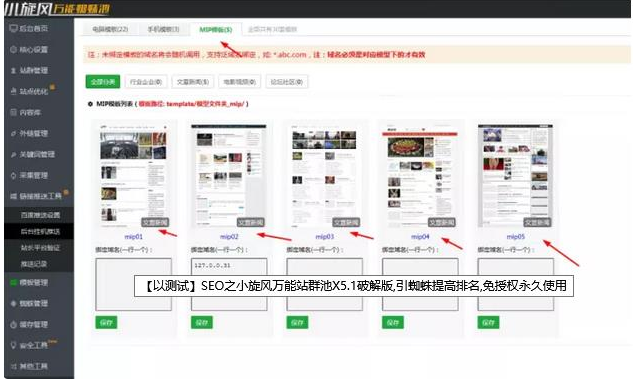Save the mip03 domain binding
Image resolution: width=633 pixels, height=381 pixels.
[x=297, y=322]
